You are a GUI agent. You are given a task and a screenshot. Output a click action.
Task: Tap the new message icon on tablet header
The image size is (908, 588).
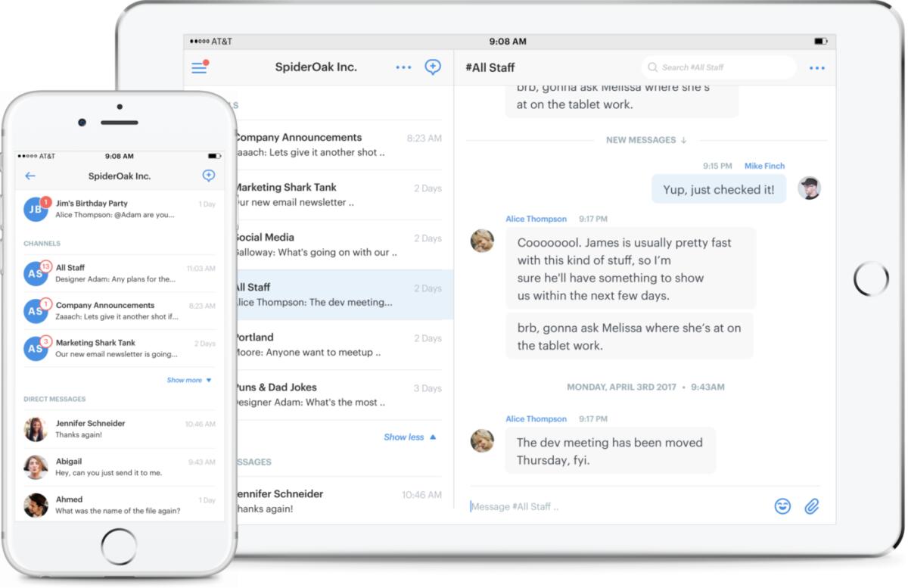coord(433,67)
